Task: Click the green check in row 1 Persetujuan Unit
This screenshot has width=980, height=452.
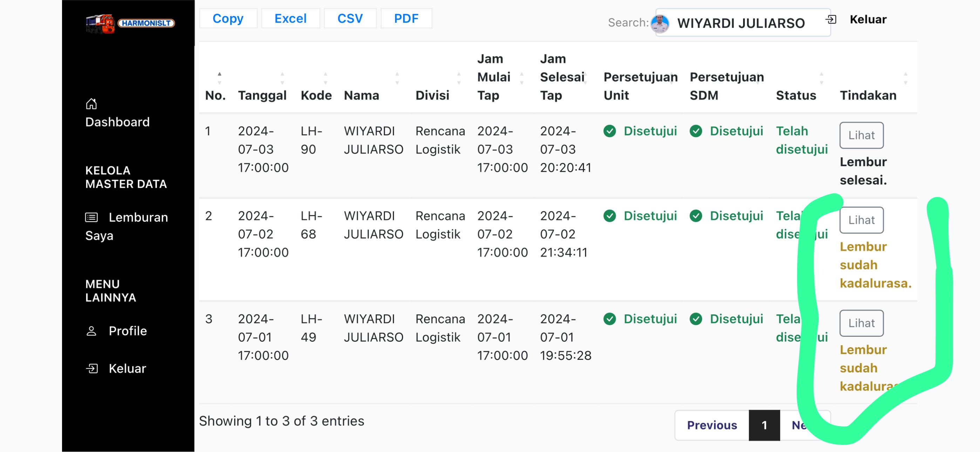Action: coord(610,131)
